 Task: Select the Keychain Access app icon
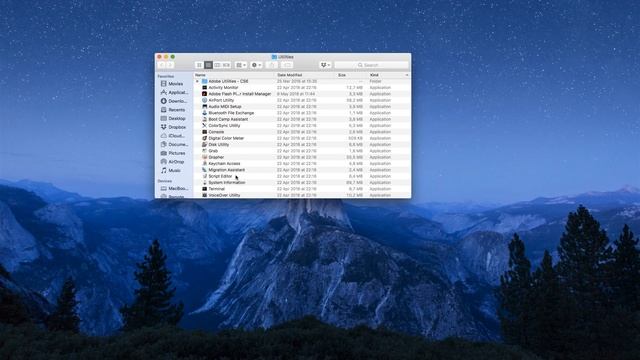pyautogui.click(x=204, y=163)
